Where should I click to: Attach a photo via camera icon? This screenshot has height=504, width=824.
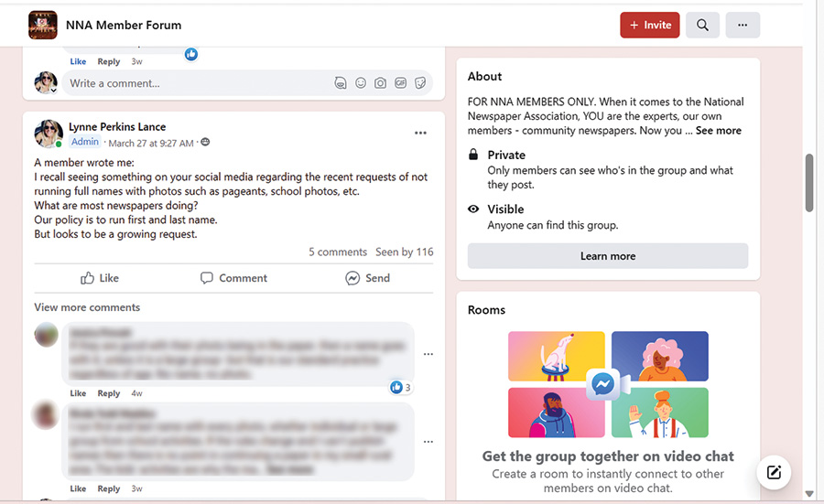click(380, 83)
